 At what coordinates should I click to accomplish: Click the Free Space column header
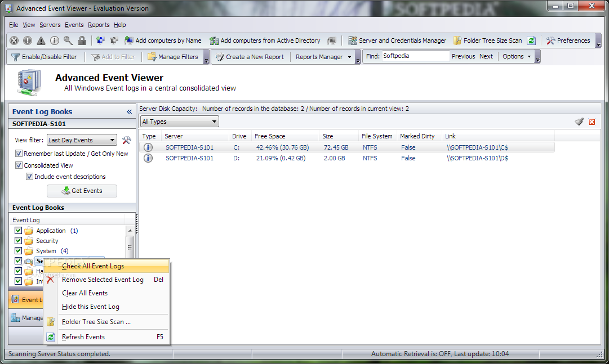pyautogui.click(x=285, y=136)
